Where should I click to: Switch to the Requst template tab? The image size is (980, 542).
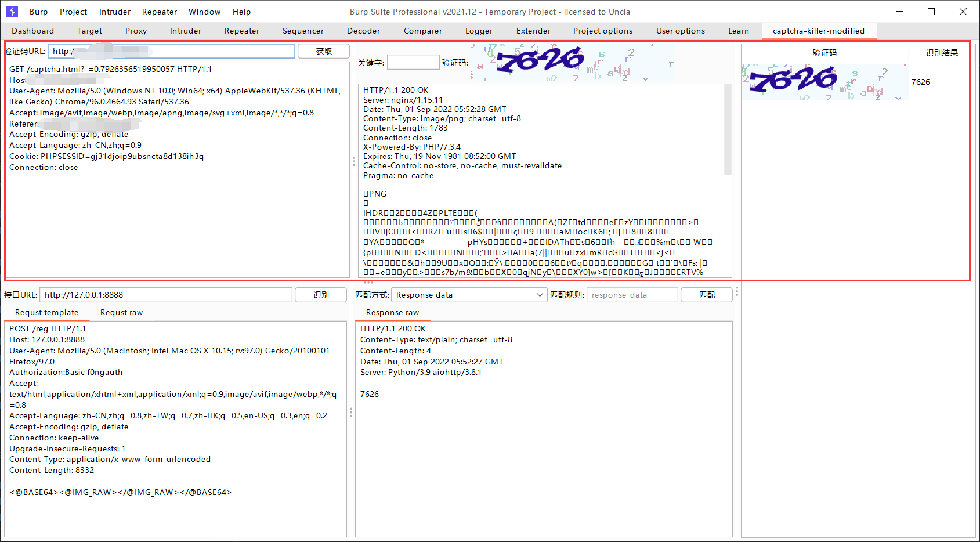46,312
